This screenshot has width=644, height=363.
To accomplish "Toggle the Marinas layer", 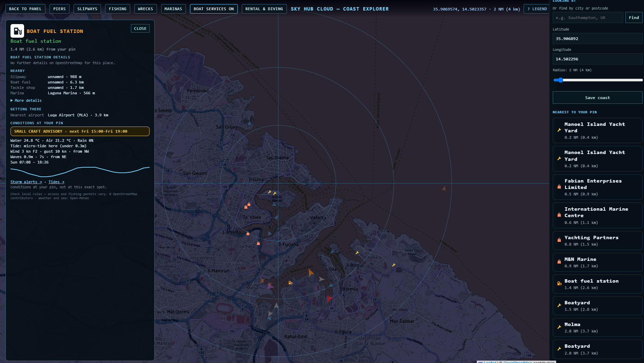I will point(173,9).
